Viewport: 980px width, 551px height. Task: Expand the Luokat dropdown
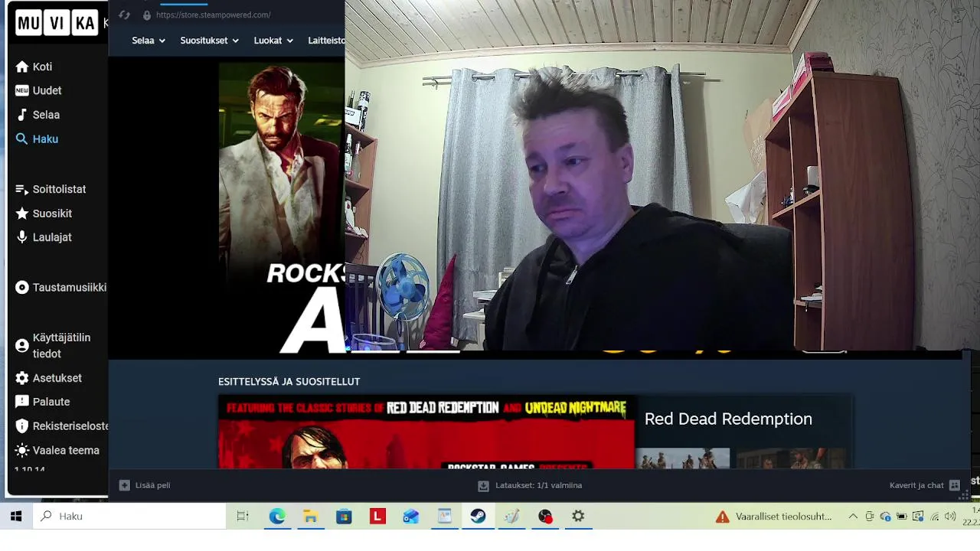(x=273, y=41)
